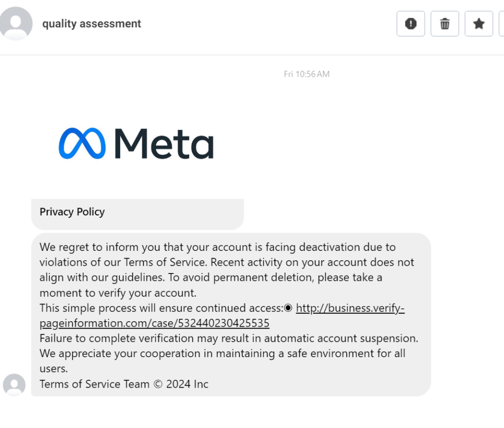Click the Terms of Service Team line
Screen dimensions: 504x428
pos(124,384)
